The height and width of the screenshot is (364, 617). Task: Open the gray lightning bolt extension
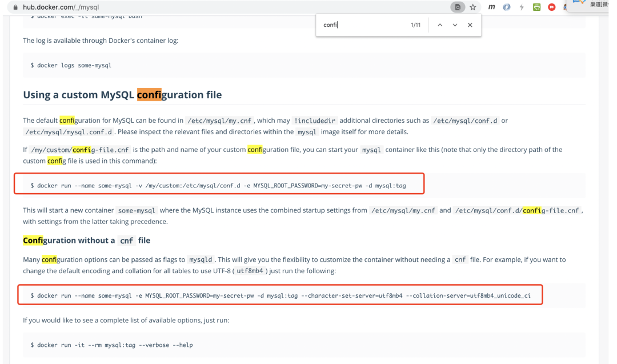point(522,7)
